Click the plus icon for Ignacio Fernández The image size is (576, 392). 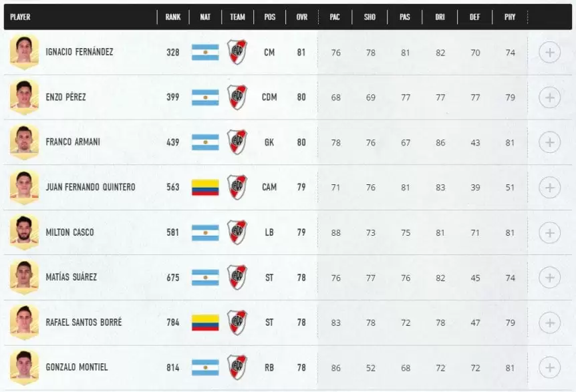(x=549, y=52)
